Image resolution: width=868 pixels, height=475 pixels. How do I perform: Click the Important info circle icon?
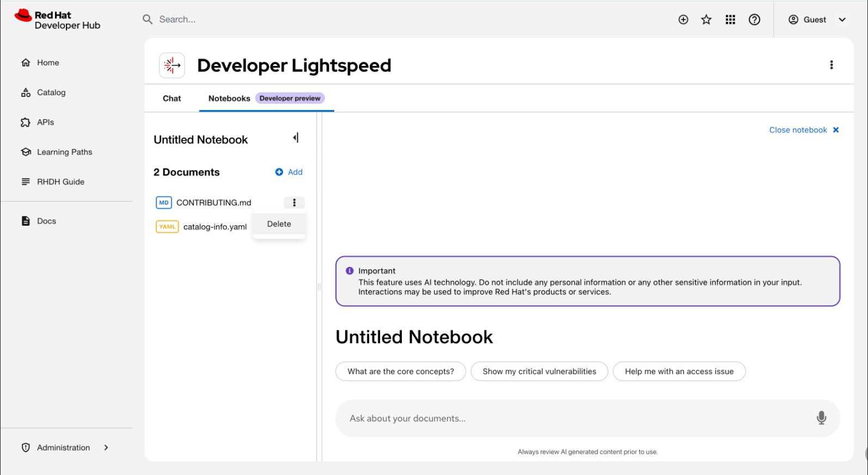(350, 271)
